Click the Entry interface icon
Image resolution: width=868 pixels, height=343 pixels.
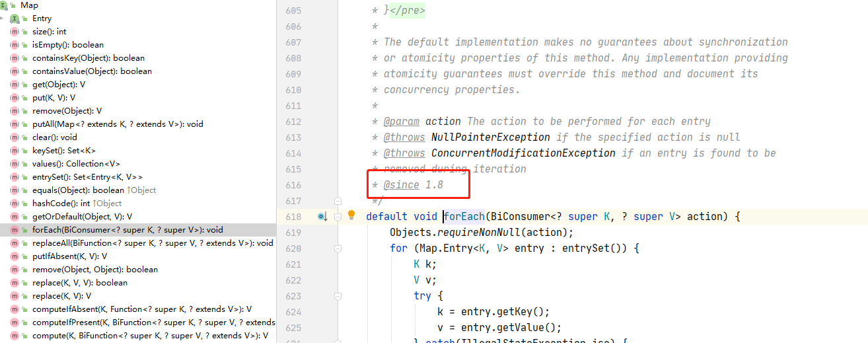pos(15,19)
